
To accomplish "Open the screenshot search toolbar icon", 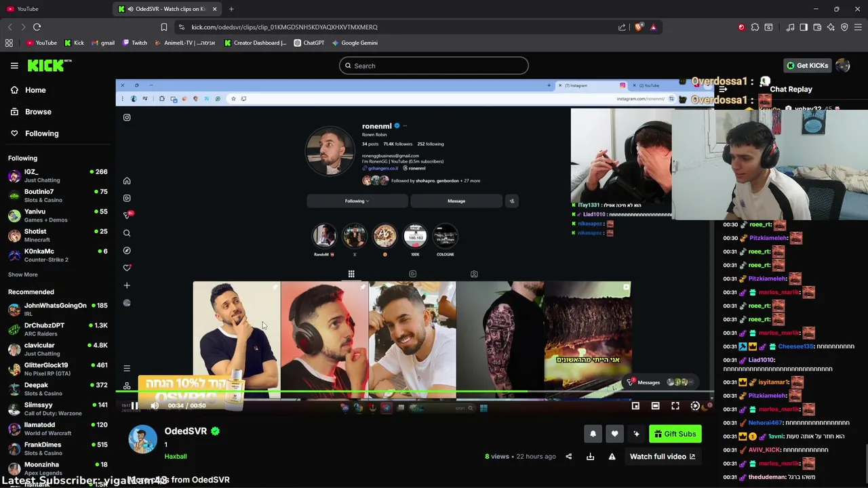I will click(768, 27).
